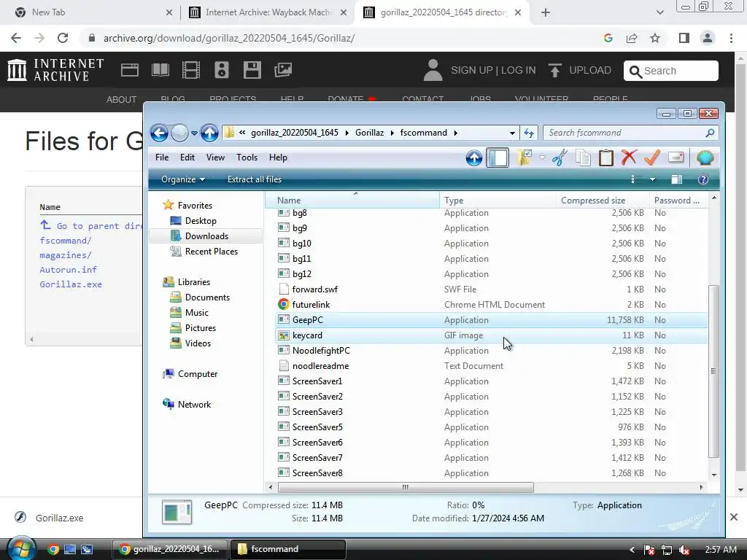The image size is (747, 560).
Task: Click the orange checkmark Properties icon
Action: (652, 157)
